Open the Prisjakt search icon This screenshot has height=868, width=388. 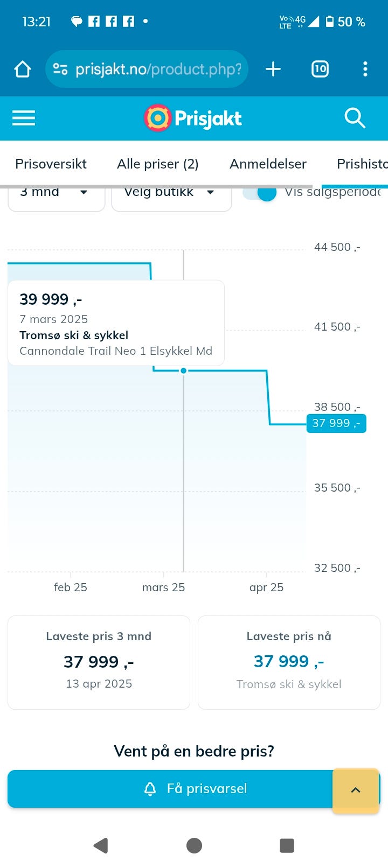point(355,118)
